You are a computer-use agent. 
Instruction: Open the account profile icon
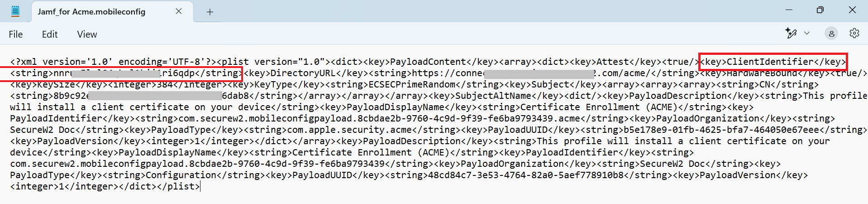(x=831, y=33)
